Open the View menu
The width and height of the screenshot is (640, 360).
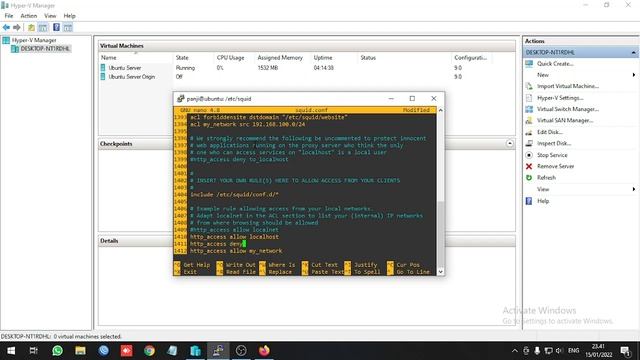coord(50,16)
